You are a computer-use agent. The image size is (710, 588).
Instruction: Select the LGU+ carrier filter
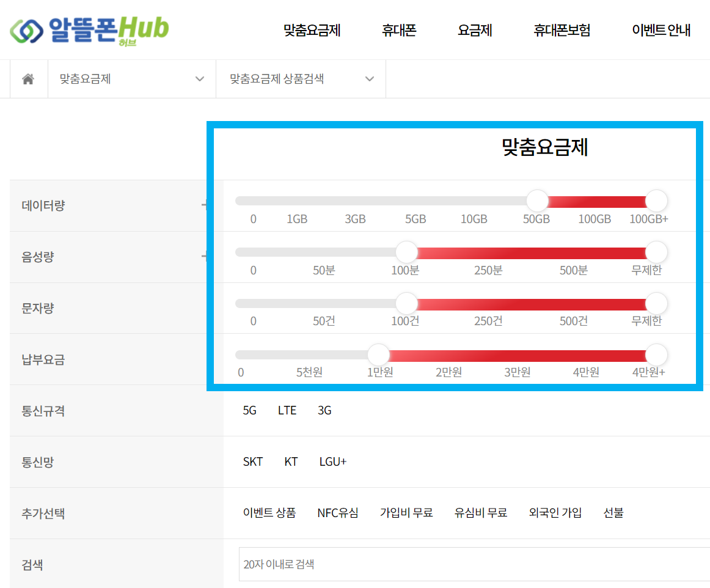(332, 461)
